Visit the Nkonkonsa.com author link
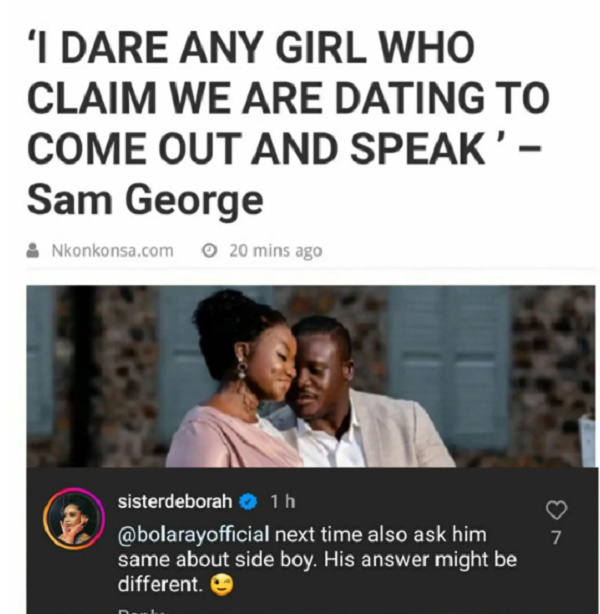 pyautogui.click(x=112, y=251)
